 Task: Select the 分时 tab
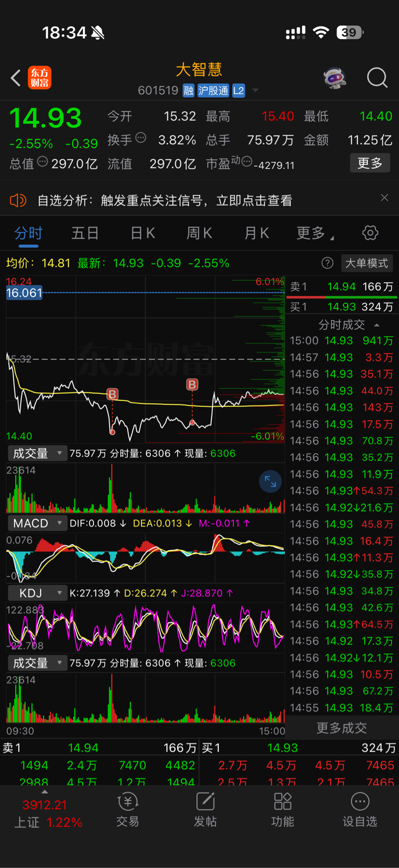28,233
